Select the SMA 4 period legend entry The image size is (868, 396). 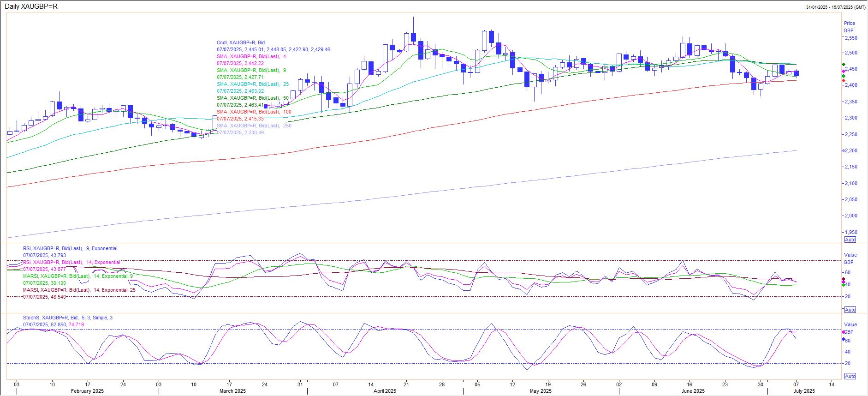(251, 56)
